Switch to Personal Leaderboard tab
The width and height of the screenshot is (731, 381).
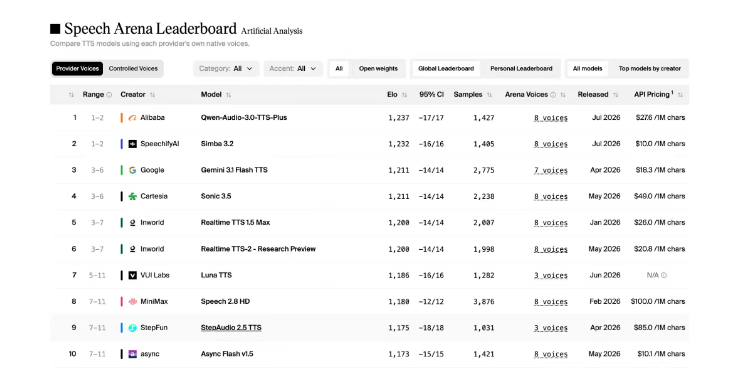click(521, 69)
